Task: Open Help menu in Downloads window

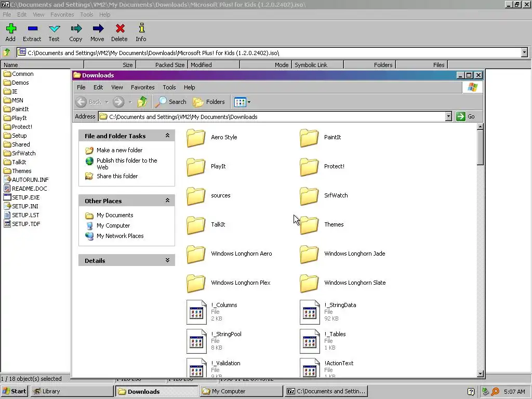Action: tap(189, 87)
